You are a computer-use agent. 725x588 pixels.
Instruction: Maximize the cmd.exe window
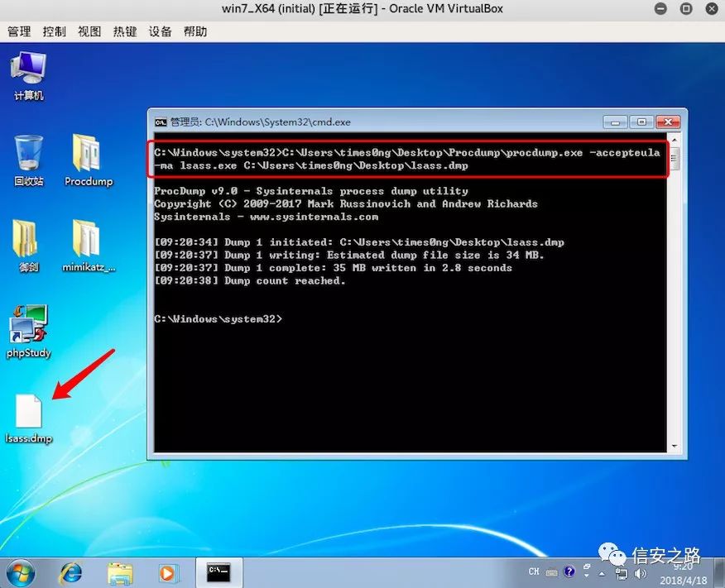[641, 122]
